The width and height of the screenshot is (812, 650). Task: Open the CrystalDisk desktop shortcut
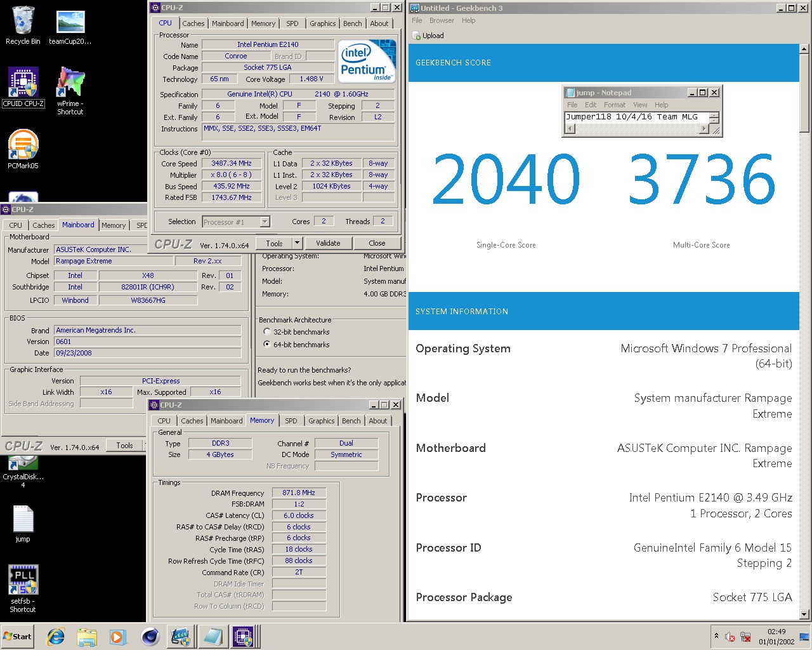(23, 473)
